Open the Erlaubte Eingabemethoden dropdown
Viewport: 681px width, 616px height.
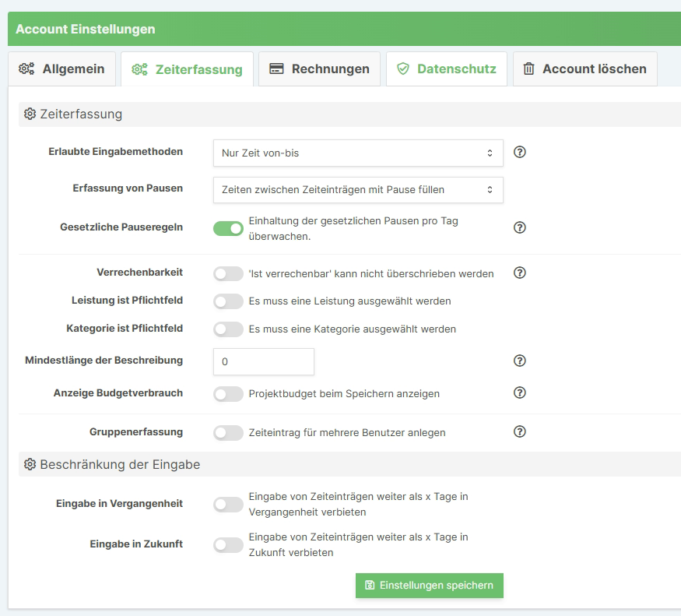tap(358, 153)
